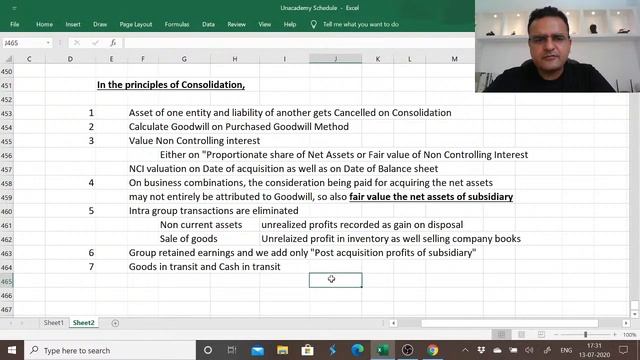Click the bold text 'fair value the net assets of subsidiary'
Viewport: 640px width, 360px height.
point(431,197)
